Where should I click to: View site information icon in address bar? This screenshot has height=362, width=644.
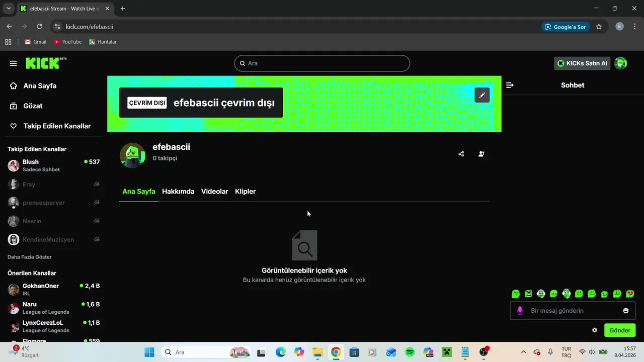click(57, 27)
